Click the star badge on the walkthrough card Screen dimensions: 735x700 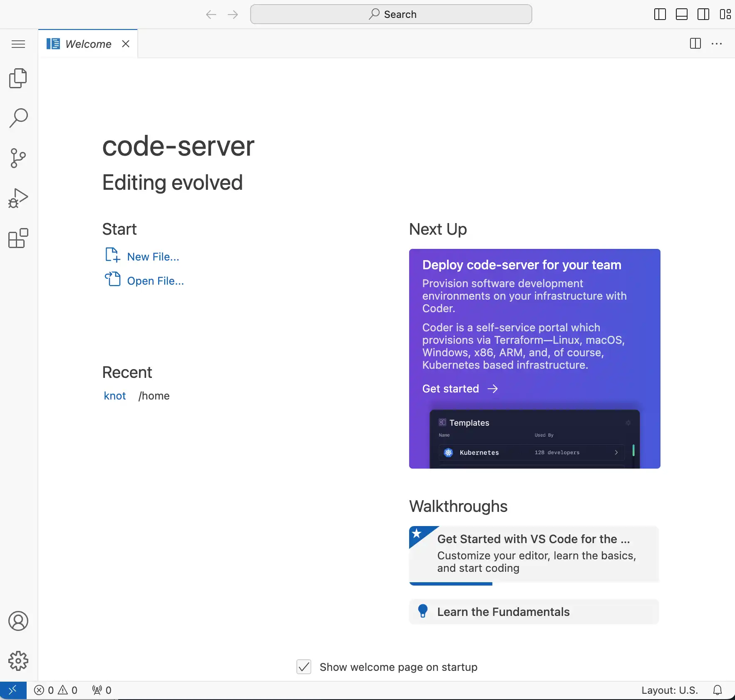point(417,534)
